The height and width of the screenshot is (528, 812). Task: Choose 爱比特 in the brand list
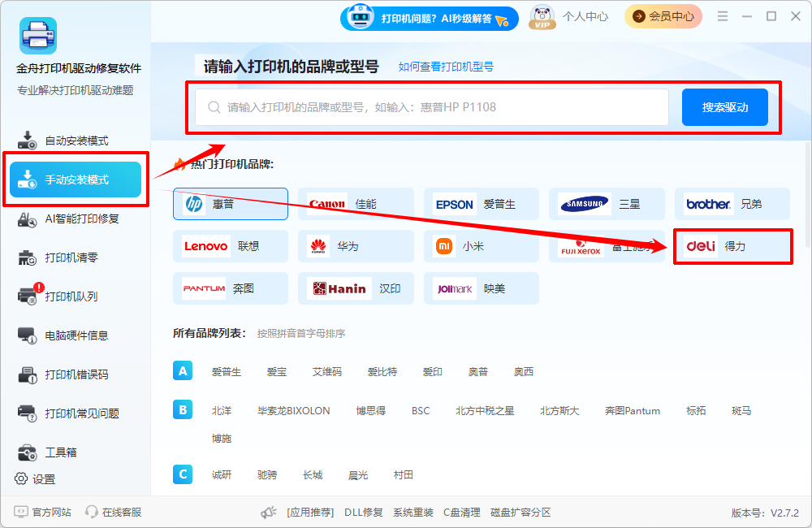(x=382, y=371)
